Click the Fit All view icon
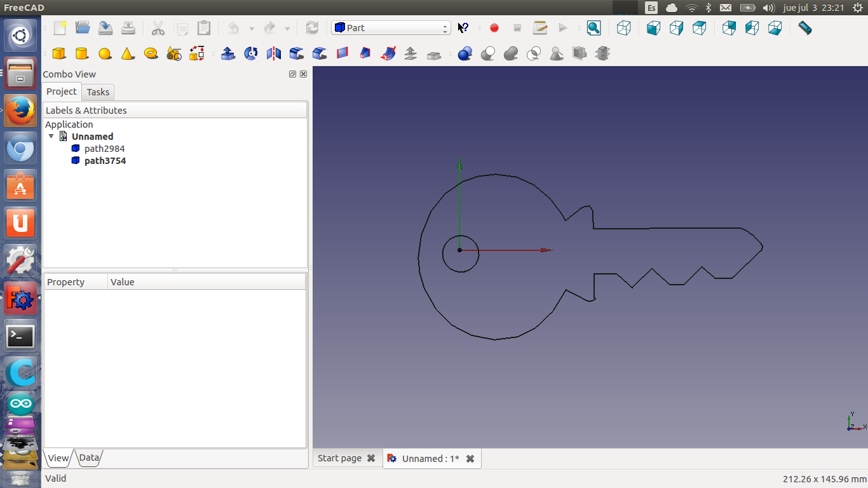868x488 pixels. [x=593, y=28]
